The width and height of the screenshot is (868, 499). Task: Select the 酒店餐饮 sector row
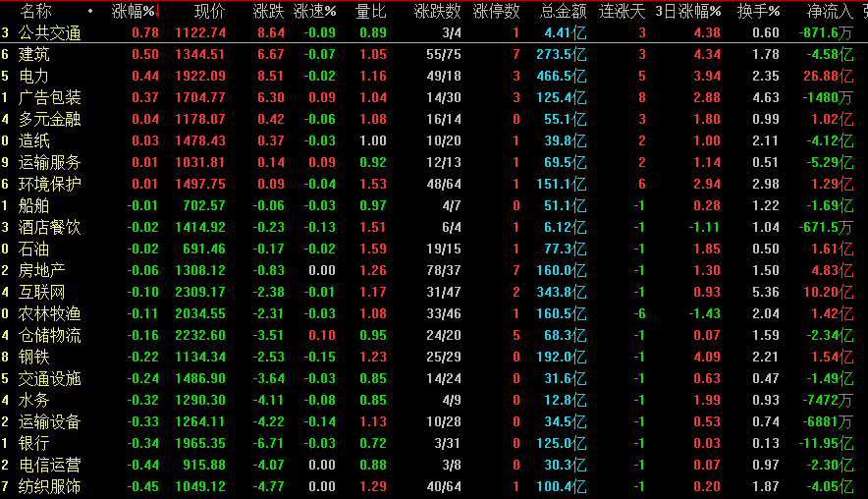click(434, 227)
